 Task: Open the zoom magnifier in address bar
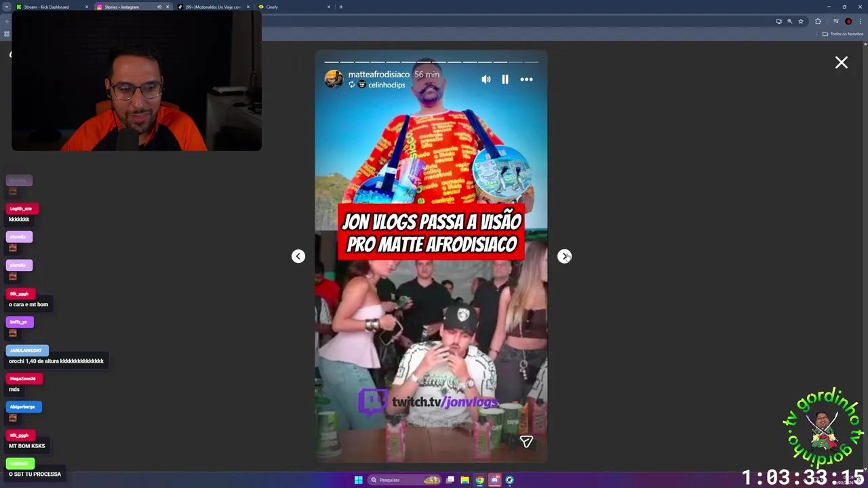click(790, 21)
